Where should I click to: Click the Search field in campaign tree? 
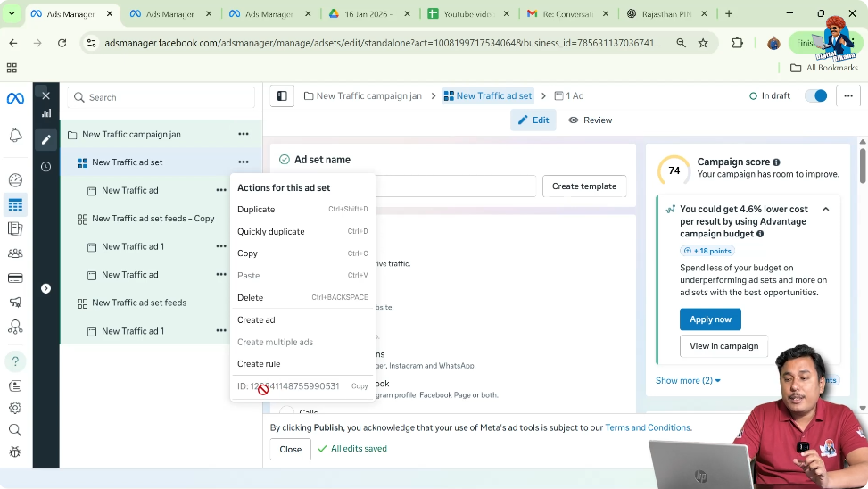click(x=161, y=97)
